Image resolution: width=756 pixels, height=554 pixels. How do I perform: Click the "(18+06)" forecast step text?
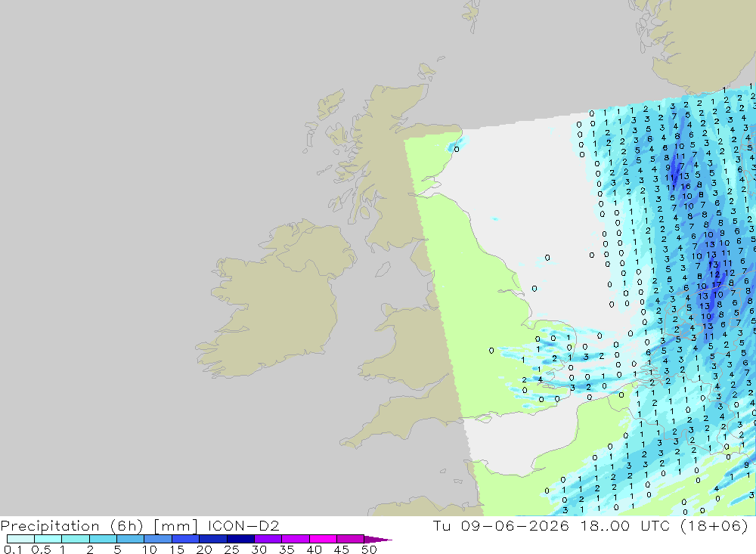[714, 525]
